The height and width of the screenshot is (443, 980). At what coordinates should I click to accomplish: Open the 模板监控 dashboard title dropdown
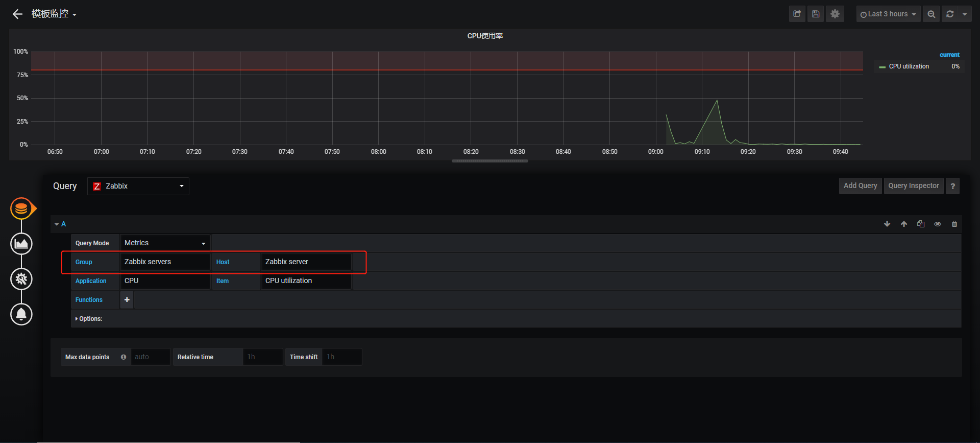(x=54, y=14)
